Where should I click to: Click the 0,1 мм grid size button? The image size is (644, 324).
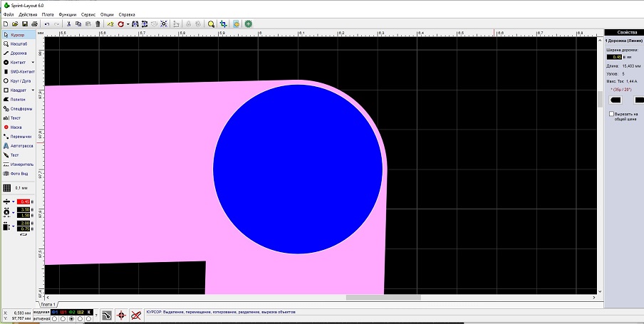pyautogui.click(x=21, y=188)
